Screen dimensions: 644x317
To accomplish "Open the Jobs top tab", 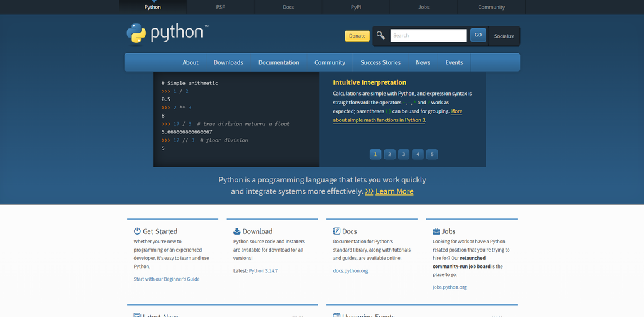I will [424, 7].
